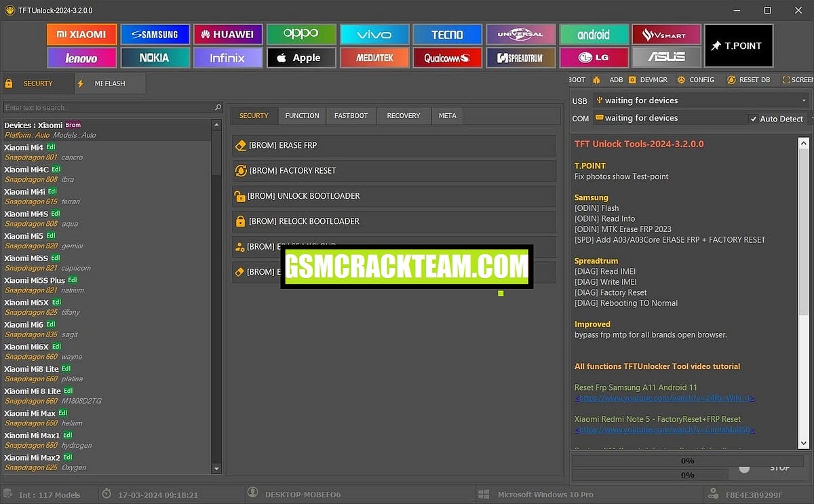Collapse the Xiaomi device list arrow
This screenshot has height=504, width=814.
[216, 123]
